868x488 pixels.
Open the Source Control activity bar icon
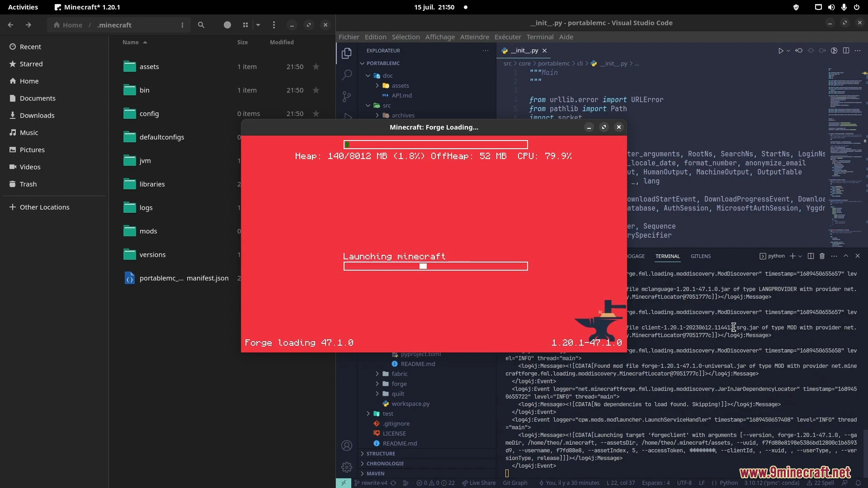(347, 96)
